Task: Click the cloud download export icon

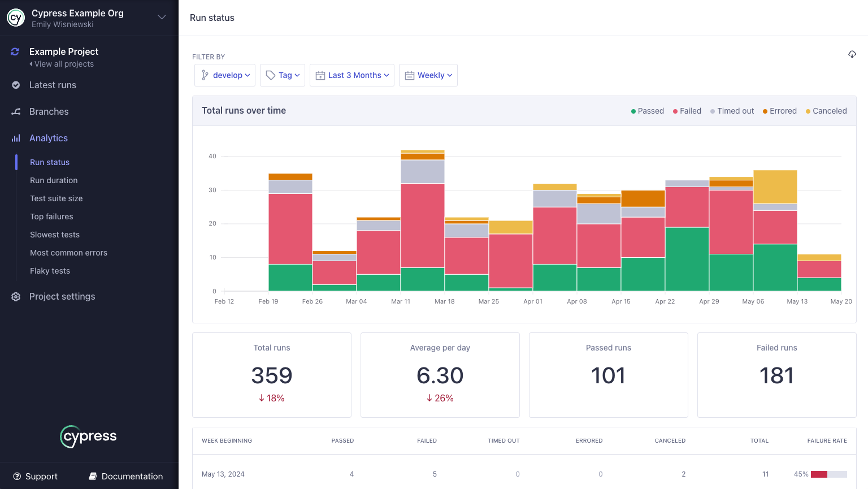Action: point(852,54)
